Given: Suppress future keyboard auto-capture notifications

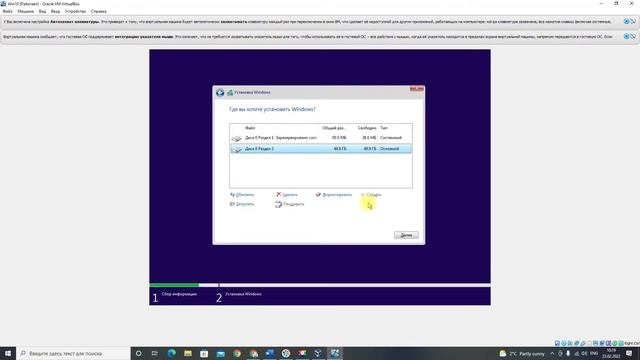Looking at the screenshot, I should (x=633, y=22).
